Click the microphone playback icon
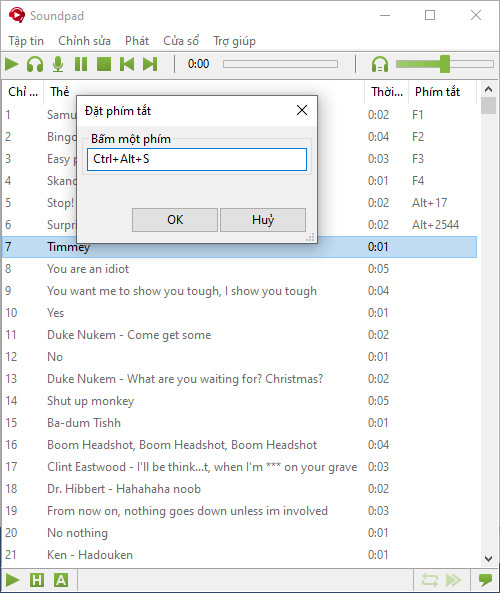 coord(58,64)
